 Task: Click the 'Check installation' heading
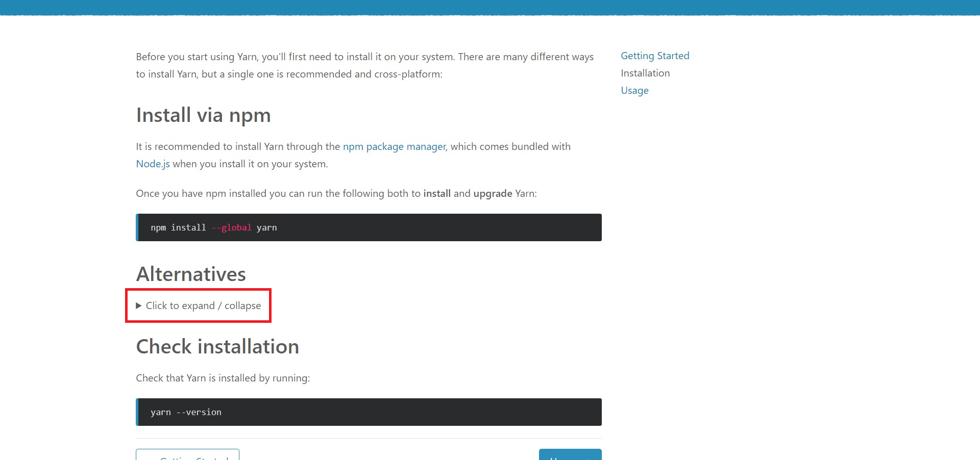pos(217,347)
